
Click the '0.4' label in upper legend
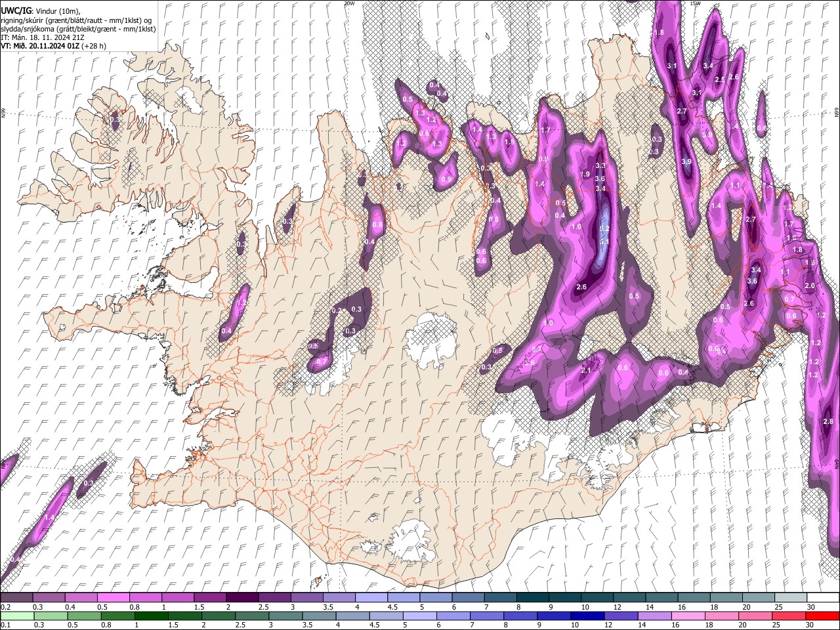click(70, 607)
